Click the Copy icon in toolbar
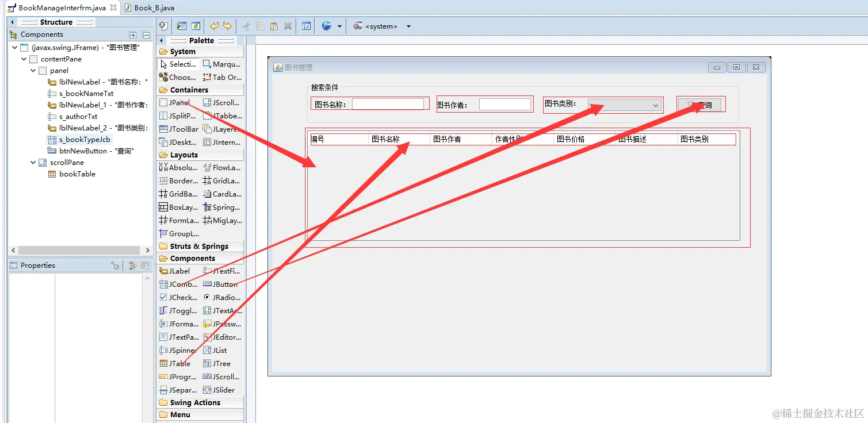The image size is (868, 423). 260,26
